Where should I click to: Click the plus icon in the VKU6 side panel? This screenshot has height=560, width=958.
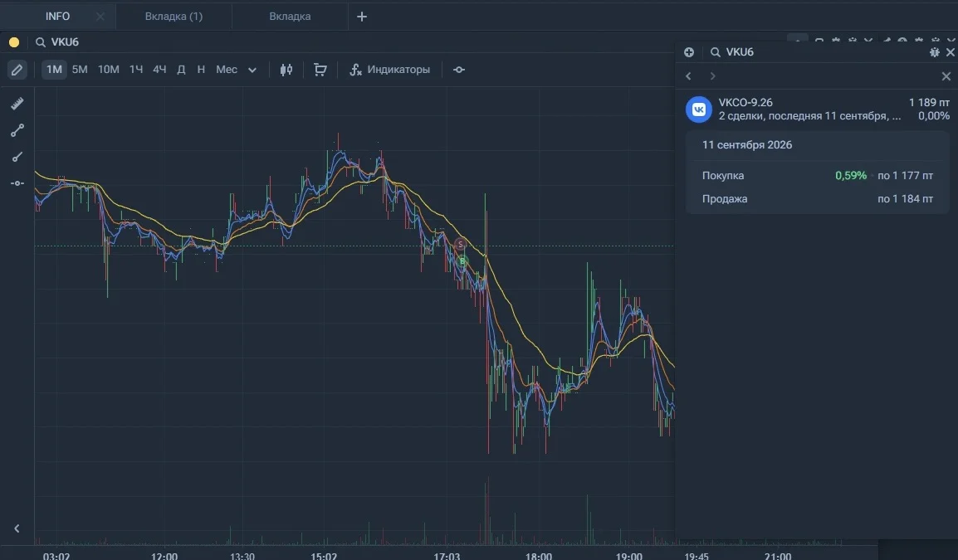689,52
